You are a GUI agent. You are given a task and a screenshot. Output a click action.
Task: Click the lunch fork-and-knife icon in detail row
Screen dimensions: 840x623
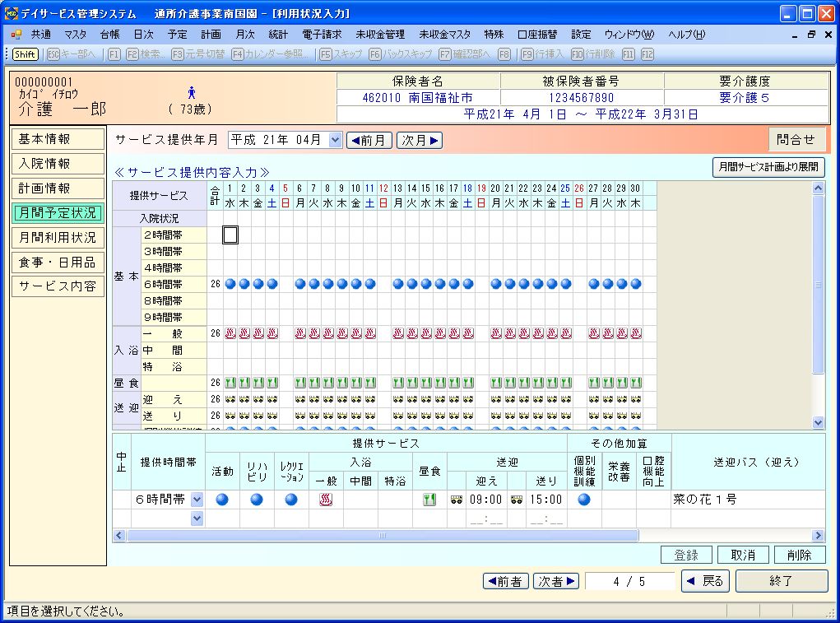[429, 500]
